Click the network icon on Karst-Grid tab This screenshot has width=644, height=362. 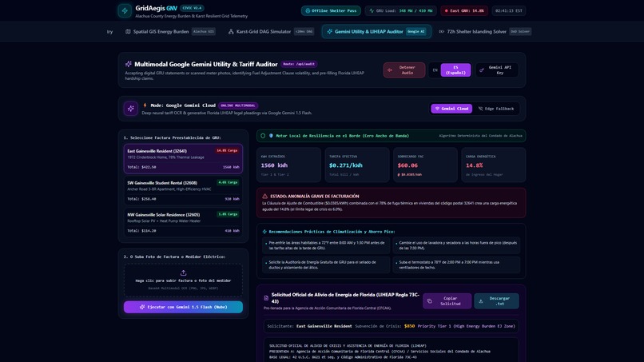coord(231,32)
